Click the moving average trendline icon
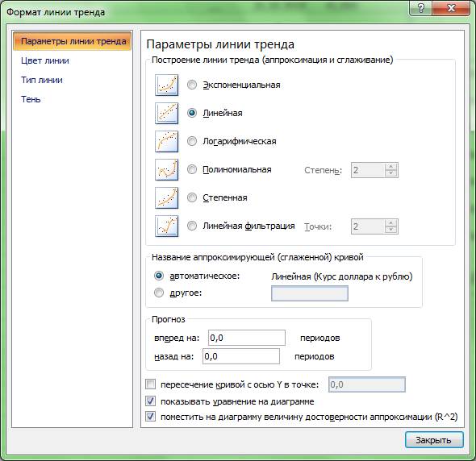 tap(166, 226)
